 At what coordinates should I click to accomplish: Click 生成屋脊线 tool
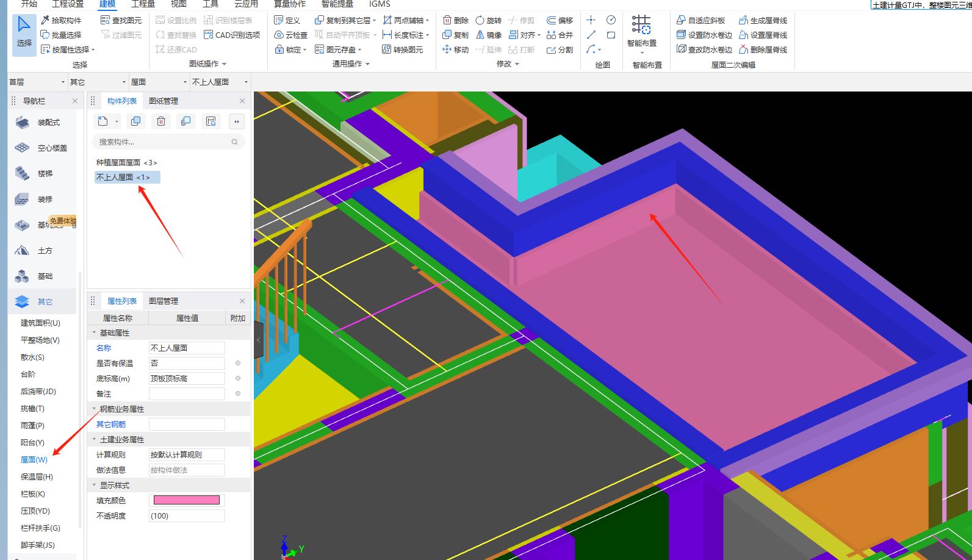coord(763,20)
